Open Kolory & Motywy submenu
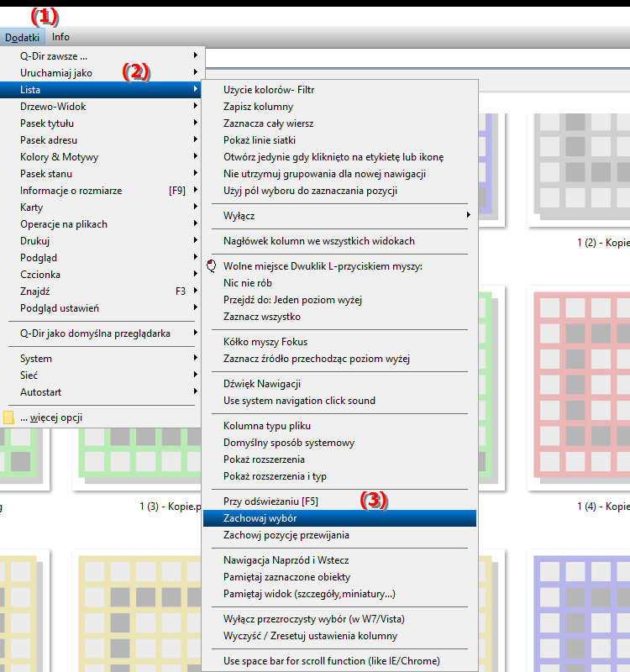 tap(102, 157)
